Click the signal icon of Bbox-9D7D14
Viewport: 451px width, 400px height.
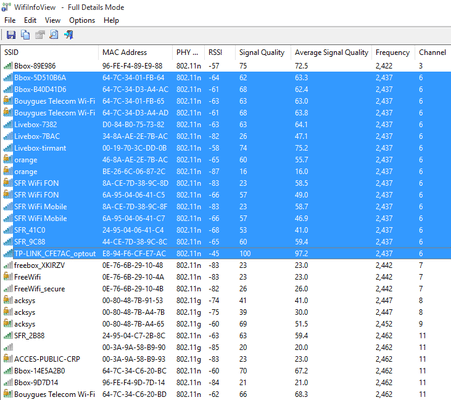8,382
